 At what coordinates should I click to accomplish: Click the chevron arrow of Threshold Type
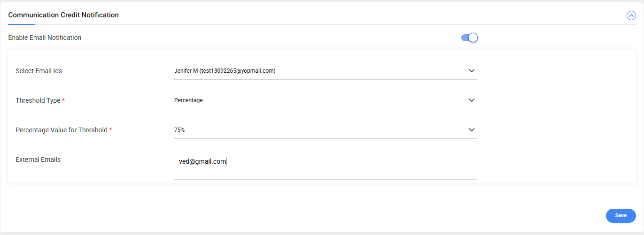tap(472, 100)
